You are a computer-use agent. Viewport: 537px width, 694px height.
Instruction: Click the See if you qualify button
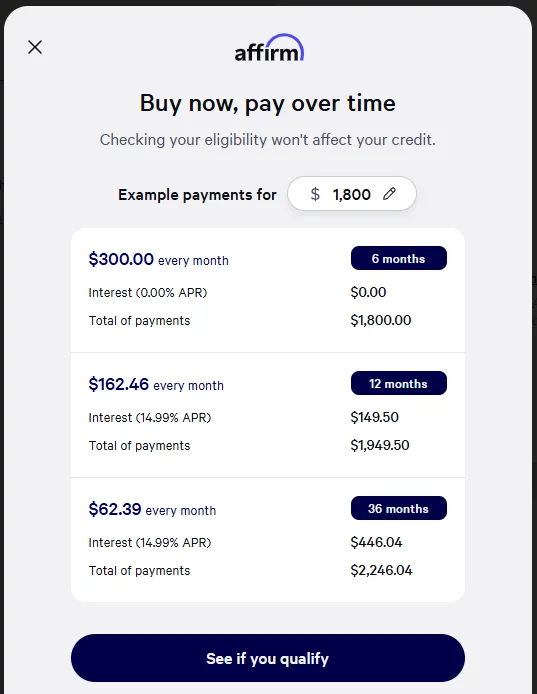[x=268, y=658]
